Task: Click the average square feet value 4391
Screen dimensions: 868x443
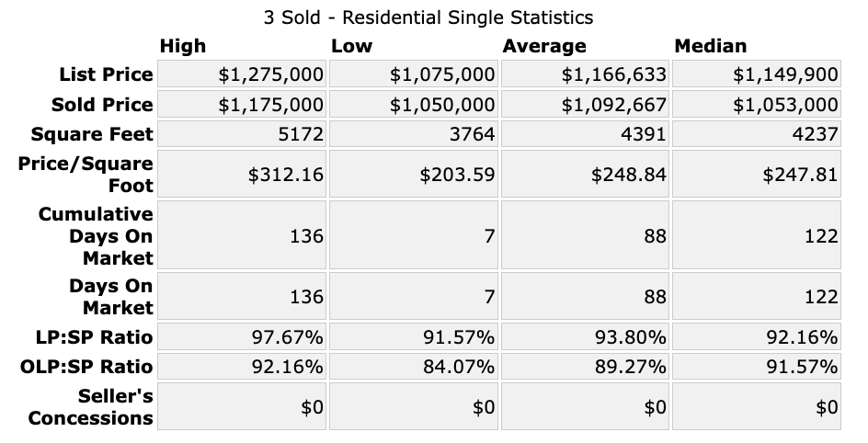Action: tap(645, 134)
